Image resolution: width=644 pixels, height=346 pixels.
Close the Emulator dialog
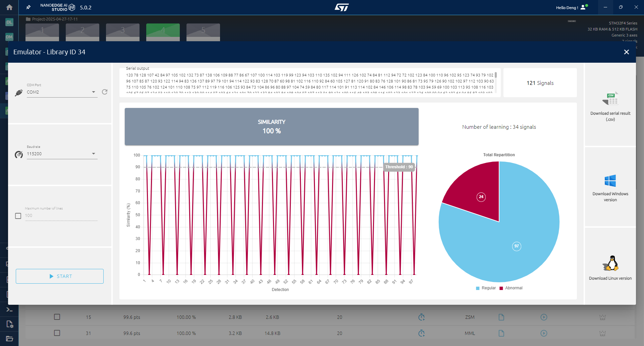(x=626, y=52)
